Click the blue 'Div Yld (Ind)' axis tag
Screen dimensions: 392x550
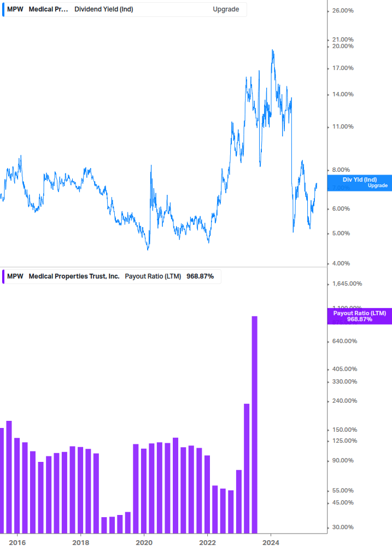tap(360, 182)
